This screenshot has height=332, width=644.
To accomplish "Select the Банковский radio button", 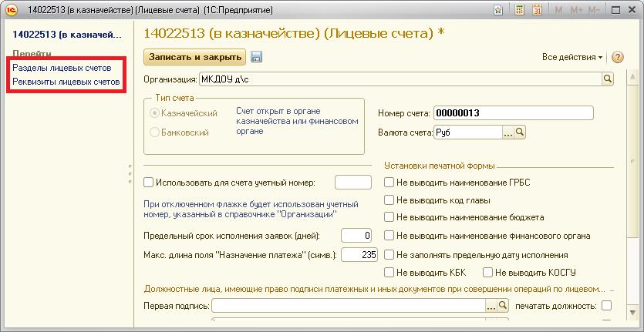I will (x=154, y=132).
